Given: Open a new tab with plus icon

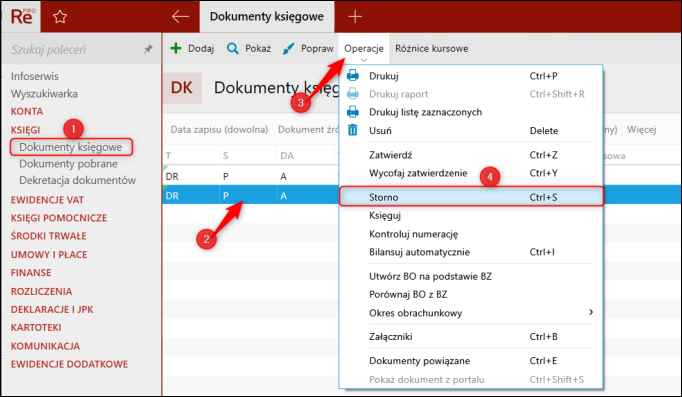Looking at the screenshot, I should (x=355, y=17).
